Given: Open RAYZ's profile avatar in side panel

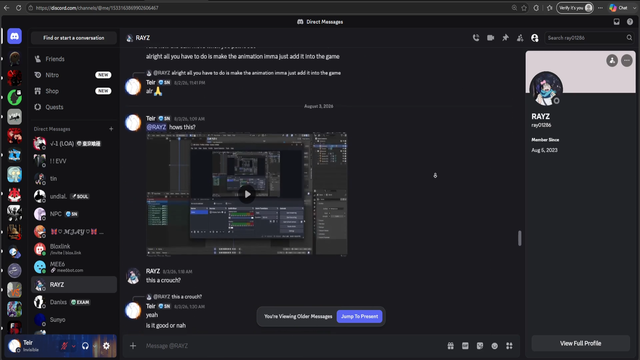Looking at the screenshot, I should point(546,89).
